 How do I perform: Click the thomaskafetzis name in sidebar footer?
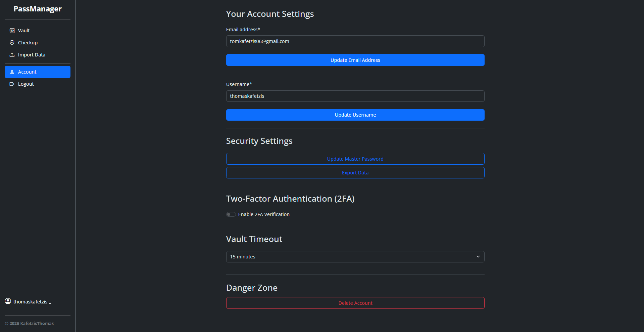point(30,302)
